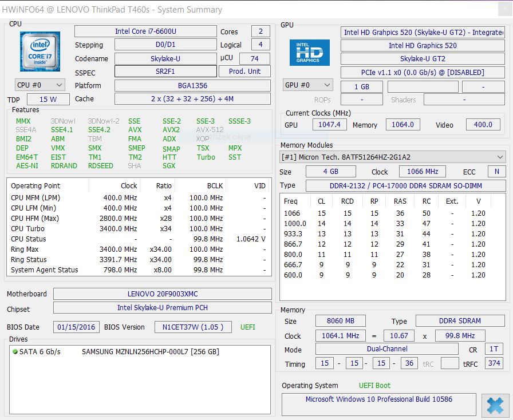The height and width of the screenshot is (420, 513).
Task: Click the N1CET37W BIOS version field
Action: tap(193, 327)
